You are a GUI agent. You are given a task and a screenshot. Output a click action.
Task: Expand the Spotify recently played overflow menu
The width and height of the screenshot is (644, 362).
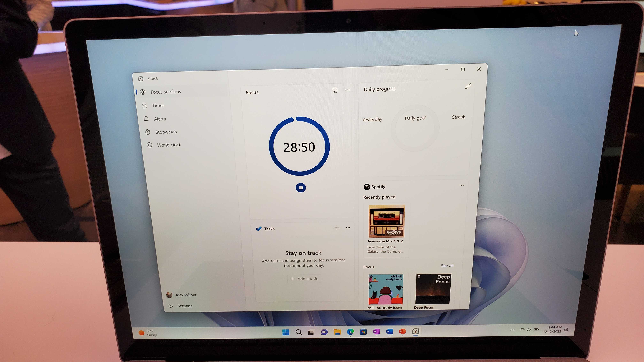[x=462, y=185]
